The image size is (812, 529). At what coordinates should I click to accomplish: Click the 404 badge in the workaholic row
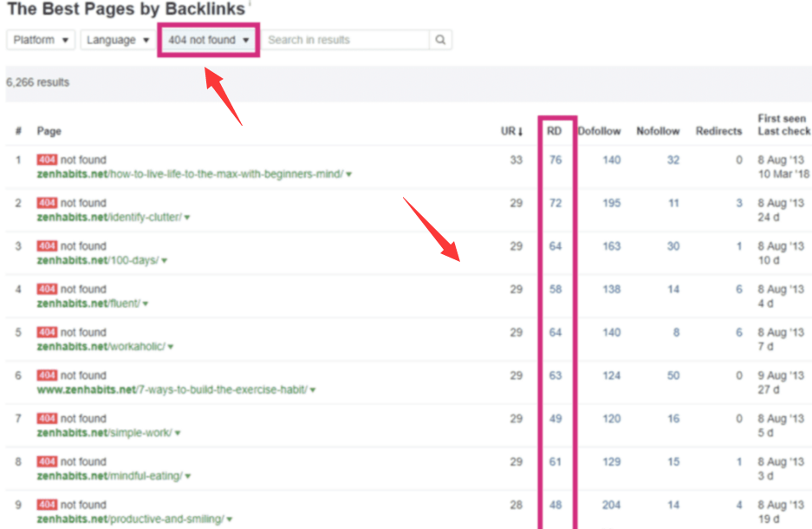(47, 331)
